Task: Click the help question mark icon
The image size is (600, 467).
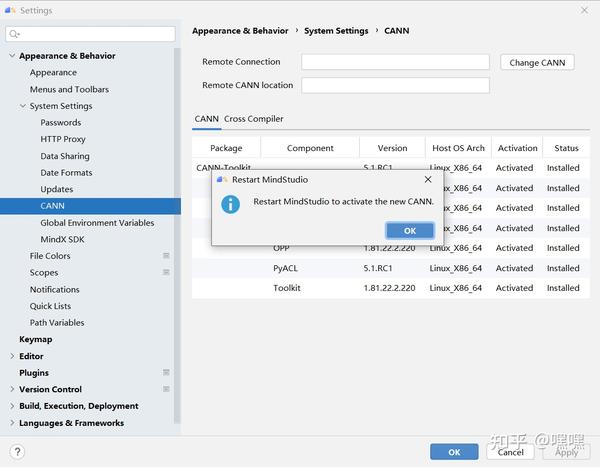Action: [16, 452]
